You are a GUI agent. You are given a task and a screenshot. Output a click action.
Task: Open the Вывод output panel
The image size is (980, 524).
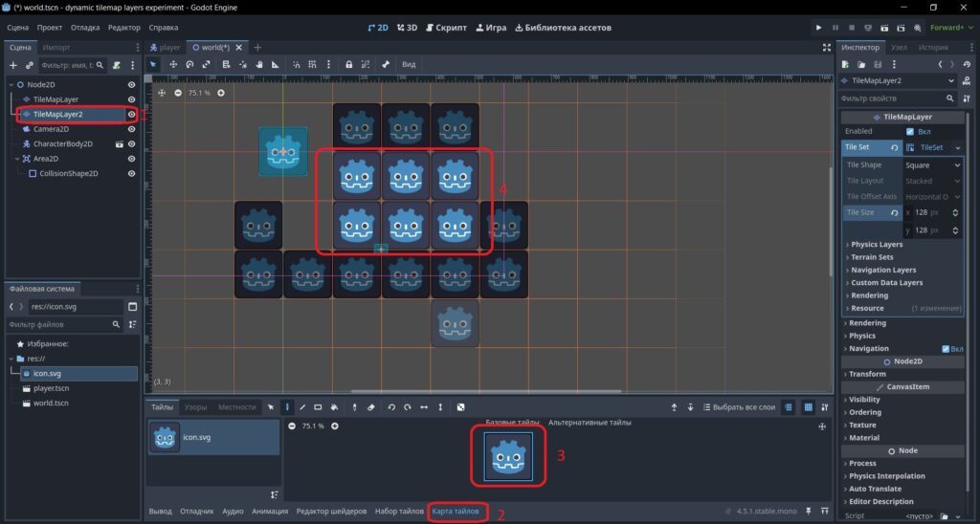pyautogui.click(x=160, y=512)
